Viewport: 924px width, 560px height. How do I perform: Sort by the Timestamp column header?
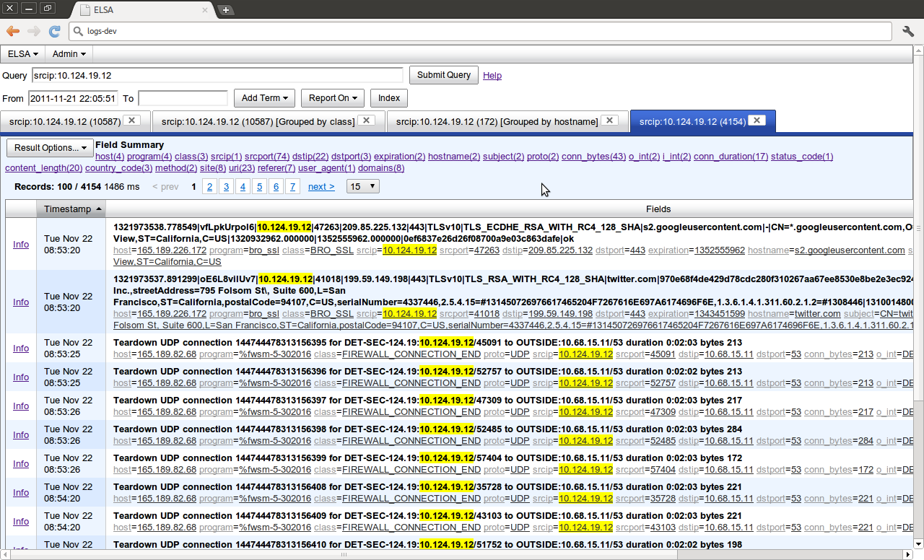[71, 209]
